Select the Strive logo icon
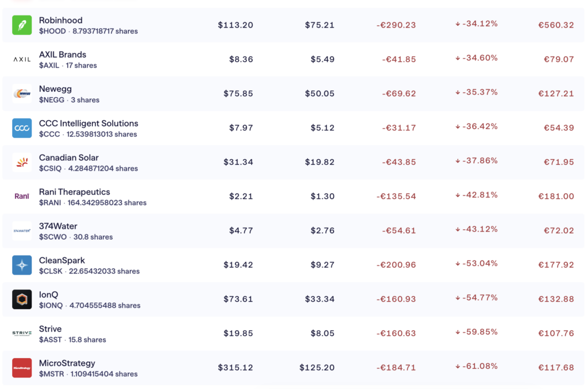 click(22, 334)
